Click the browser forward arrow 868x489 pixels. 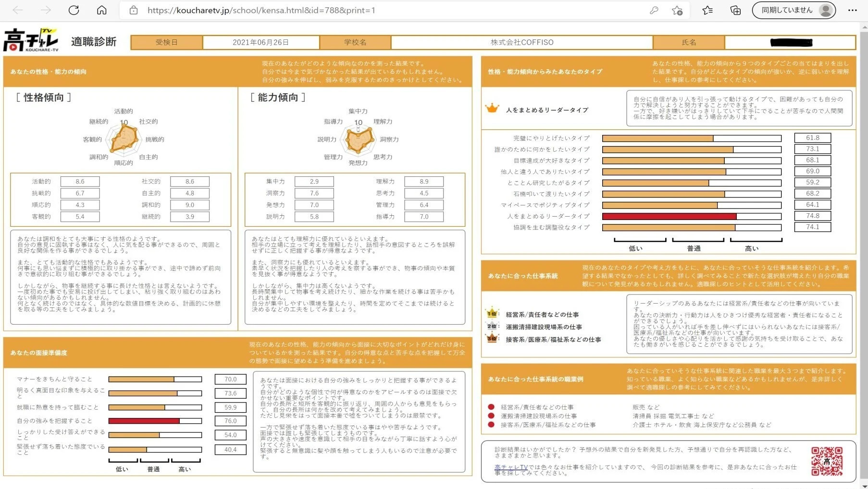[x=46, y=10]
